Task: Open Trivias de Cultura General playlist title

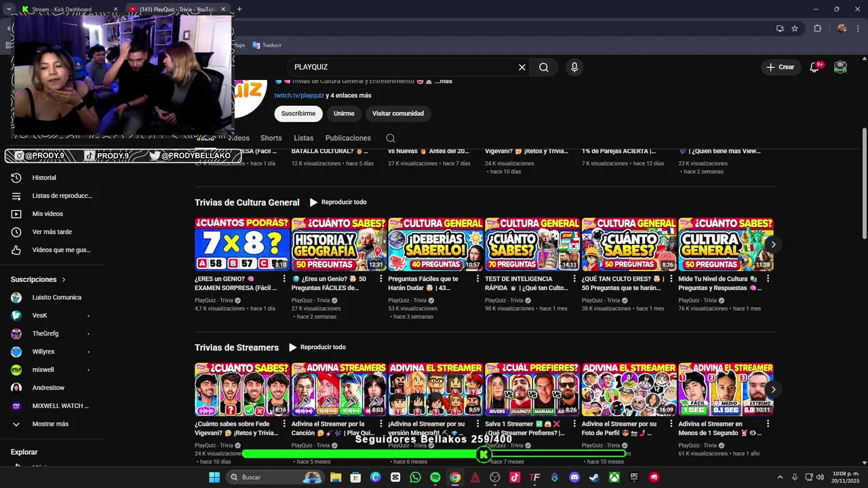Action: pos(247,203)
